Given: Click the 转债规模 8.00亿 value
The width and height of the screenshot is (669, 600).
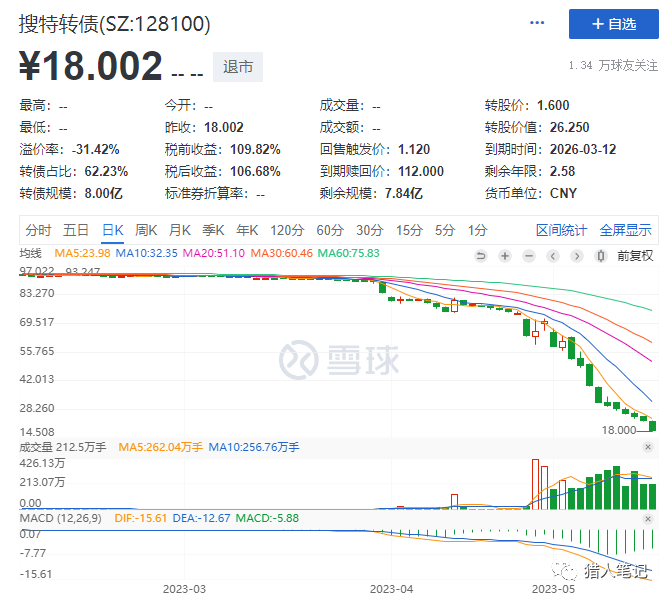Looking at the screenshot, I should coord(103,194).
